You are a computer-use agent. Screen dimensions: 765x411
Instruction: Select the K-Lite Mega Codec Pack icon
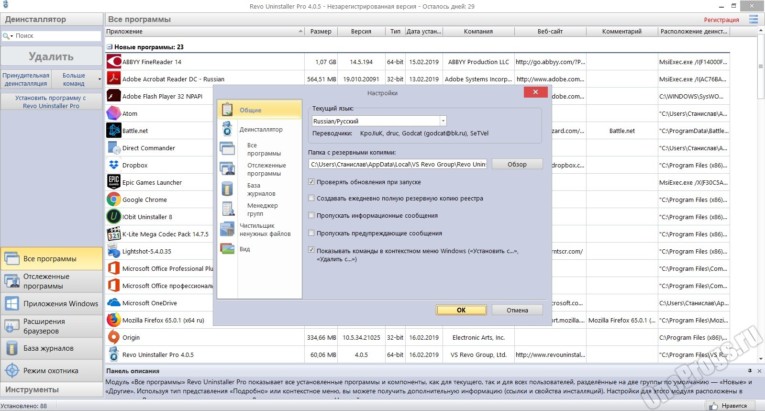[x=114, y=234]
